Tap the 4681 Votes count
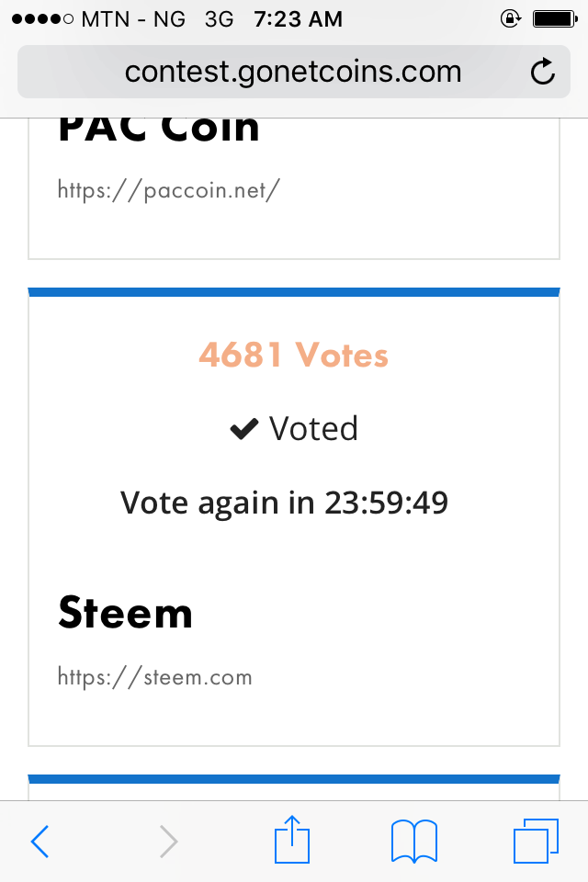 (x=293, y=356)
